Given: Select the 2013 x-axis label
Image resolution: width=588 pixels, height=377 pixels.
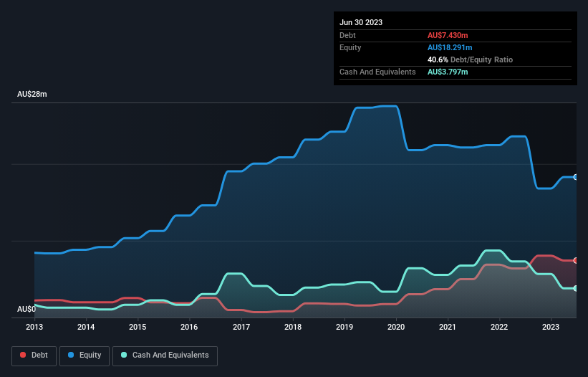Looking at the screenshot, I should 34,328.
